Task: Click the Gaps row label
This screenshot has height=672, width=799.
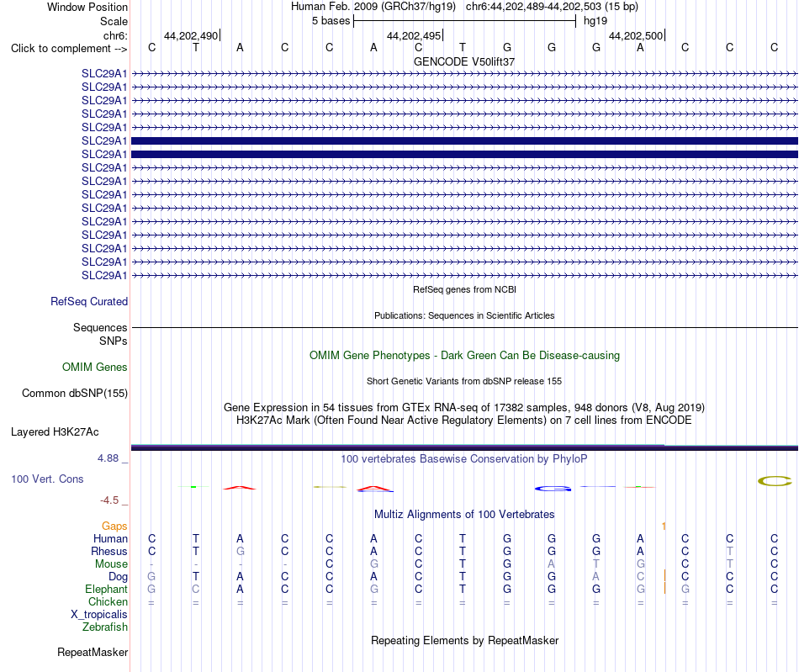Action: pyautogui.click(x=114, y=526)
